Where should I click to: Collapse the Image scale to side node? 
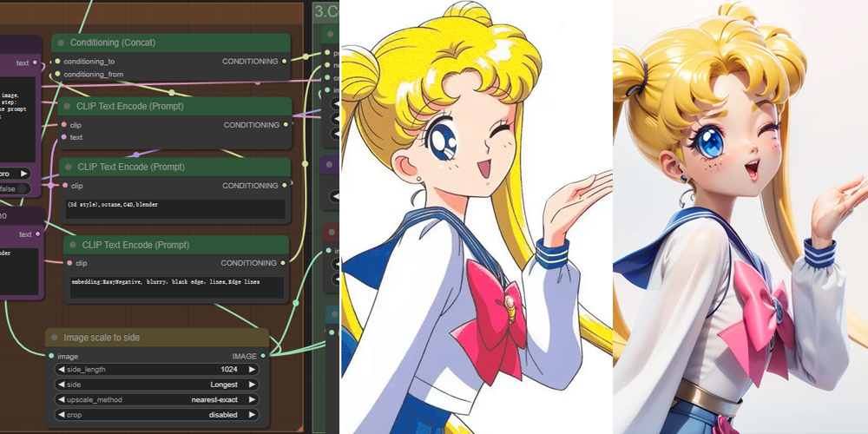click(54, 338)
